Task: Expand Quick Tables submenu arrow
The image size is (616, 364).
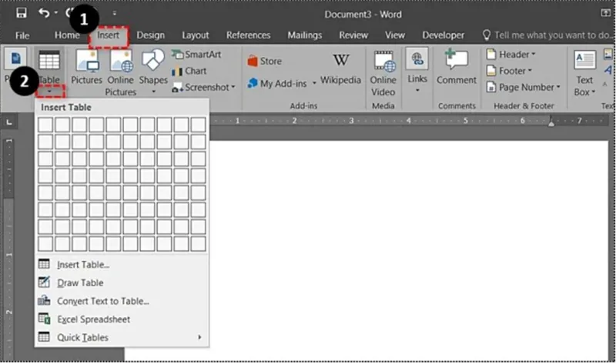Action: (x=199, y=337)
